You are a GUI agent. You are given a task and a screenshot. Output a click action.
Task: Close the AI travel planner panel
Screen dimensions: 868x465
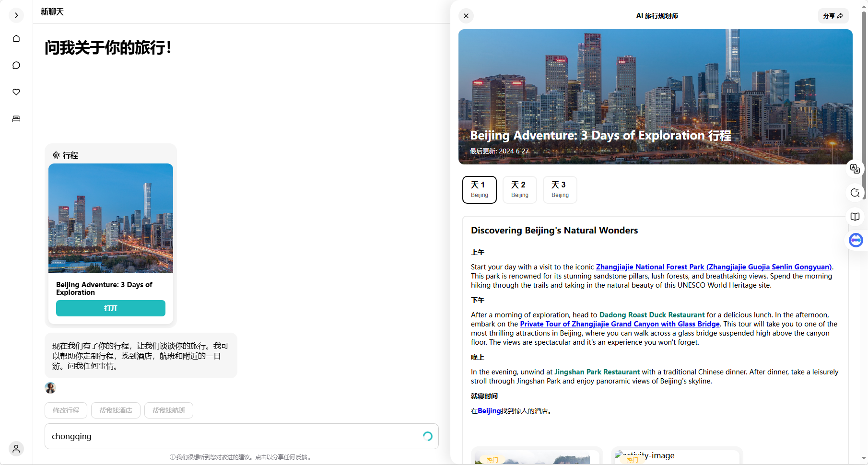[466, 16]
